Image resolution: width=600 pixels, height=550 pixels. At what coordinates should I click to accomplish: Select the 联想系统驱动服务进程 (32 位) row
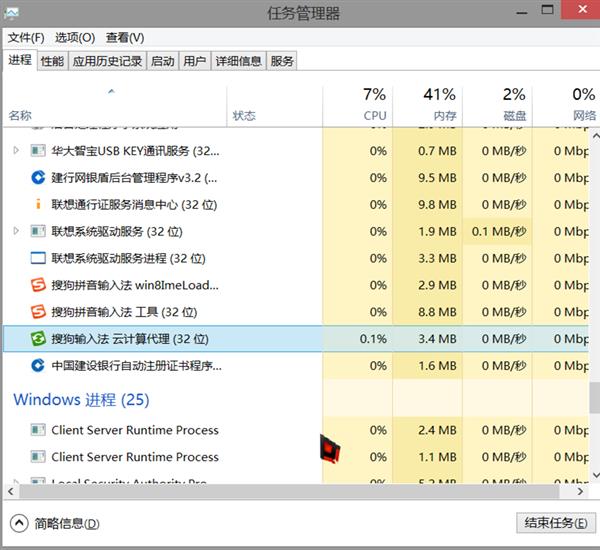point(296,258)
